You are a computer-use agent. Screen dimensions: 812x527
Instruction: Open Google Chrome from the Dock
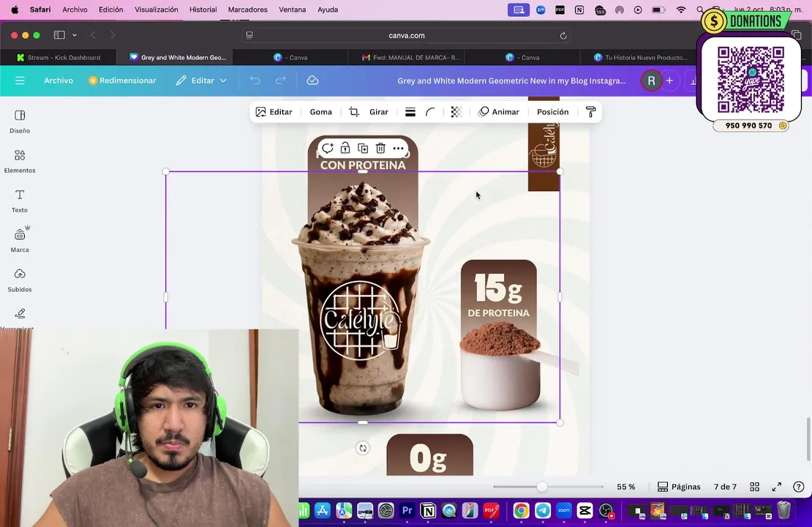(x=522, y=511)
